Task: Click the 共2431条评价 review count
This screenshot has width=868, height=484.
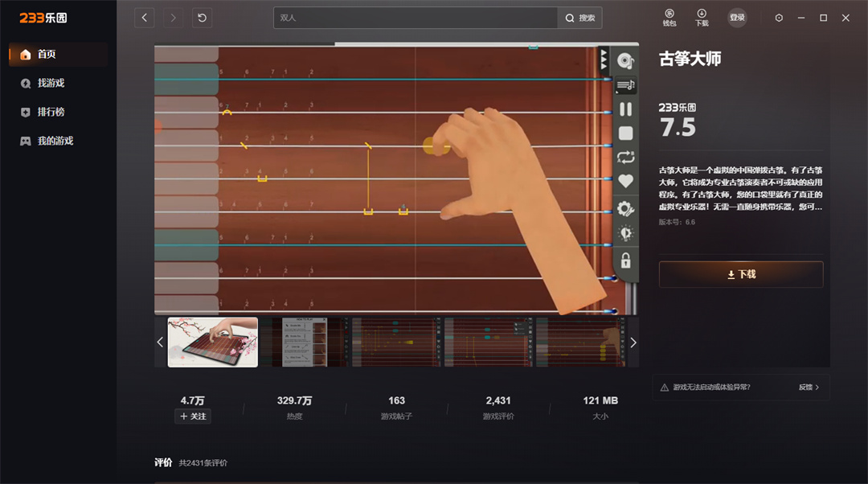Action: tap(203, 463)
